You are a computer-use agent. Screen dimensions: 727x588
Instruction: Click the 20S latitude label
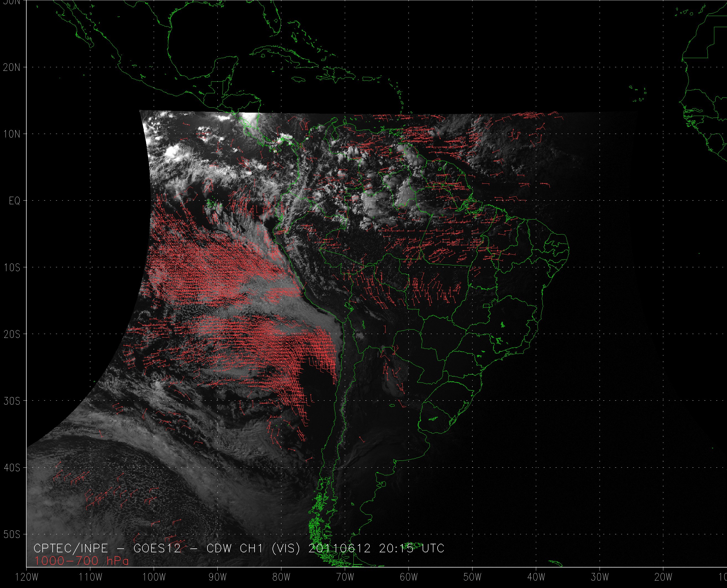coord(12,334)
